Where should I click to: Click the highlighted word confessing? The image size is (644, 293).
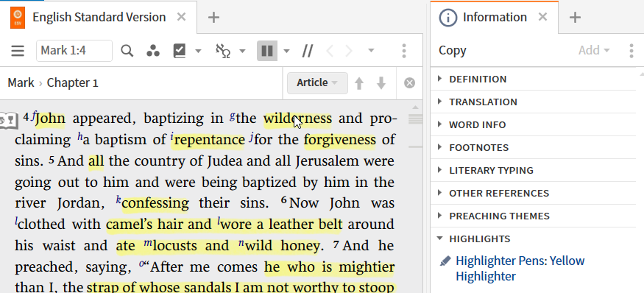(x=155, y=203)
